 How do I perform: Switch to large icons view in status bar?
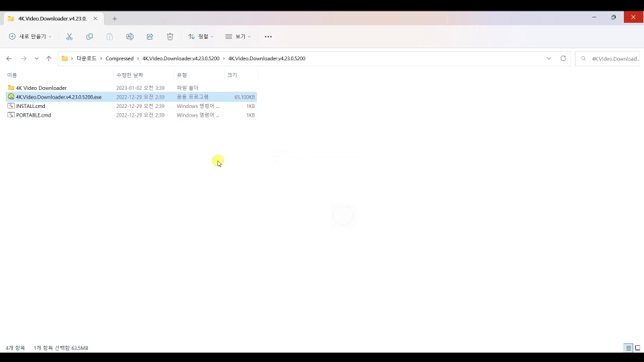point(637,348)
